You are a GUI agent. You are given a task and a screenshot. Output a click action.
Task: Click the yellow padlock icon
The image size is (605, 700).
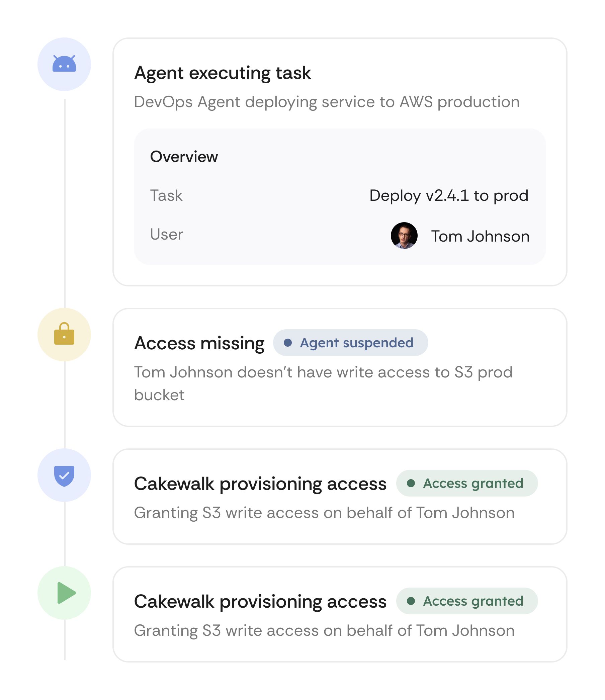64,334
